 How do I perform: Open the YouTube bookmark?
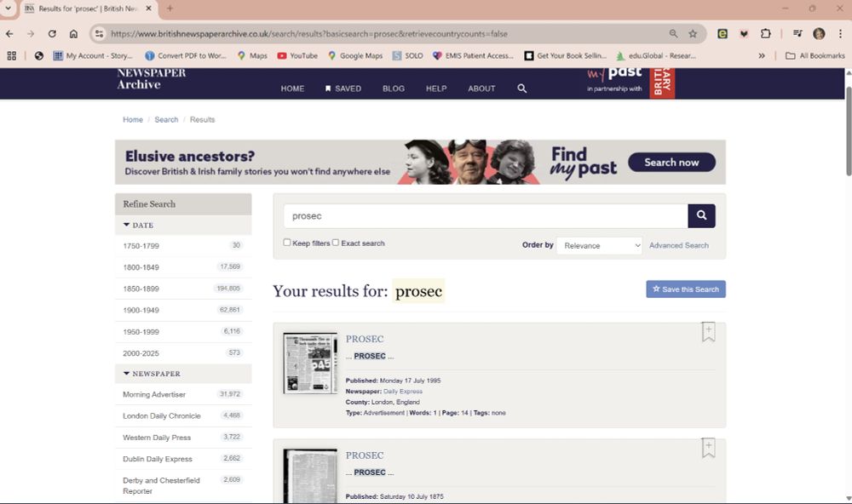coord(297,55)
